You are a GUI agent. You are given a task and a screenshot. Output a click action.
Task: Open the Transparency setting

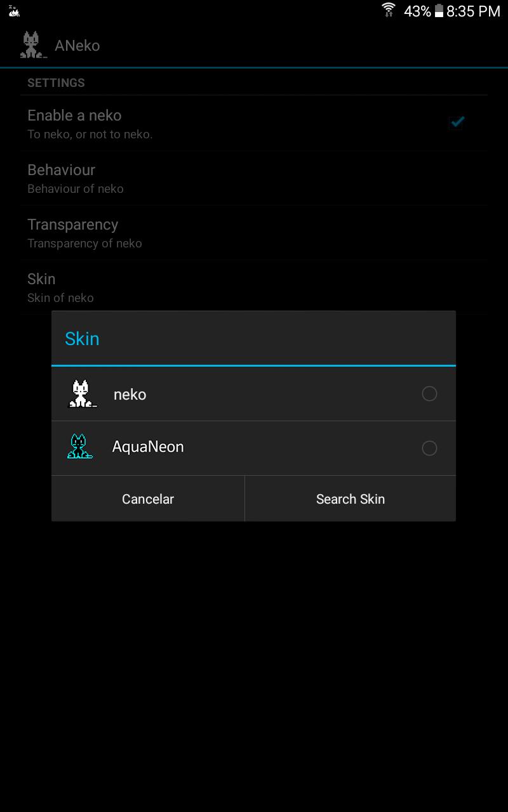[x=254, y=233]
